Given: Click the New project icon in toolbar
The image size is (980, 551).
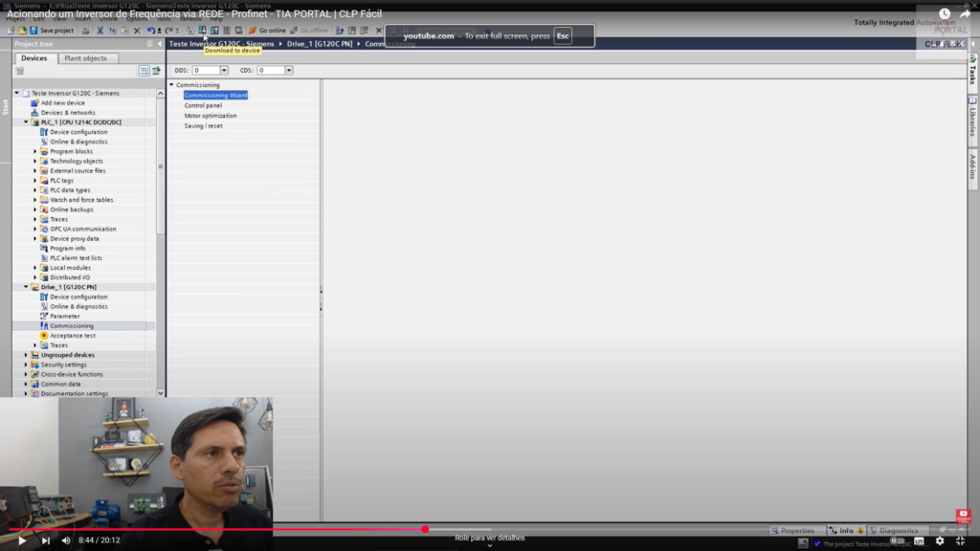Looking at the screenshot, I should [x=11, y=30].
